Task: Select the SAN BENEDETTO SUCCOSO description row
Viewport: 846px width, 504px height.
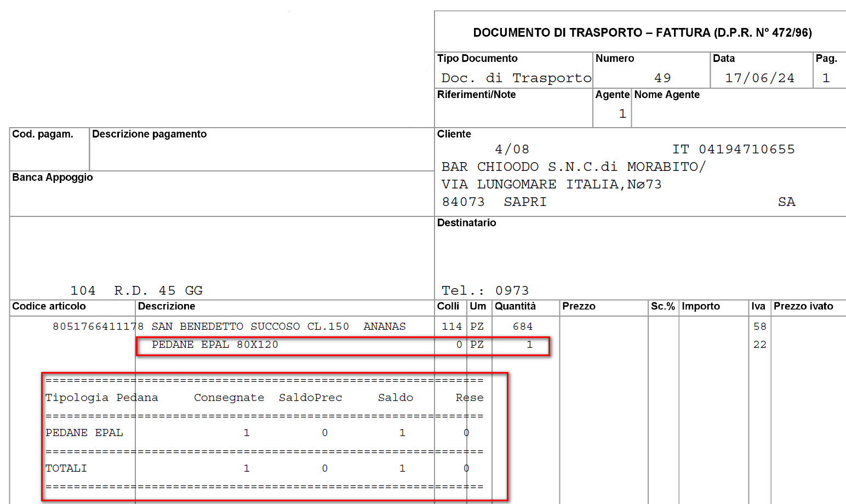Action: coord(278,327)
